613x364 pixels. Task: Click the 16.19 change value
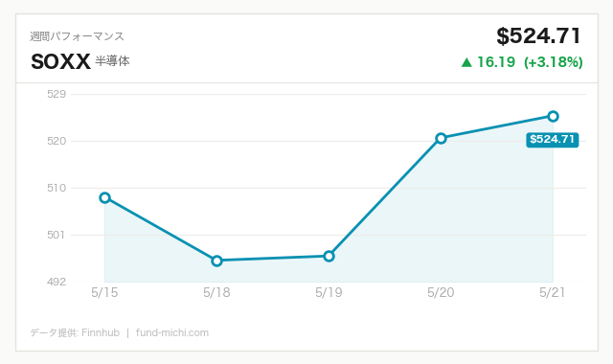(496, 61)
